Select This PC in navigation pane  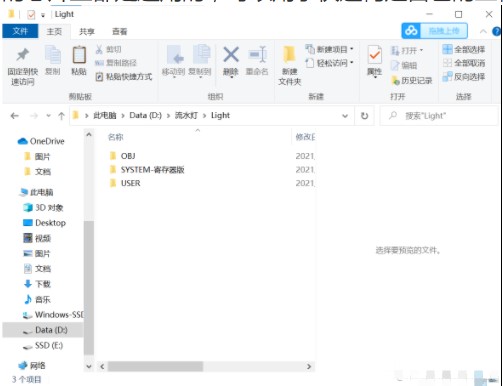[x=36, y=192]
